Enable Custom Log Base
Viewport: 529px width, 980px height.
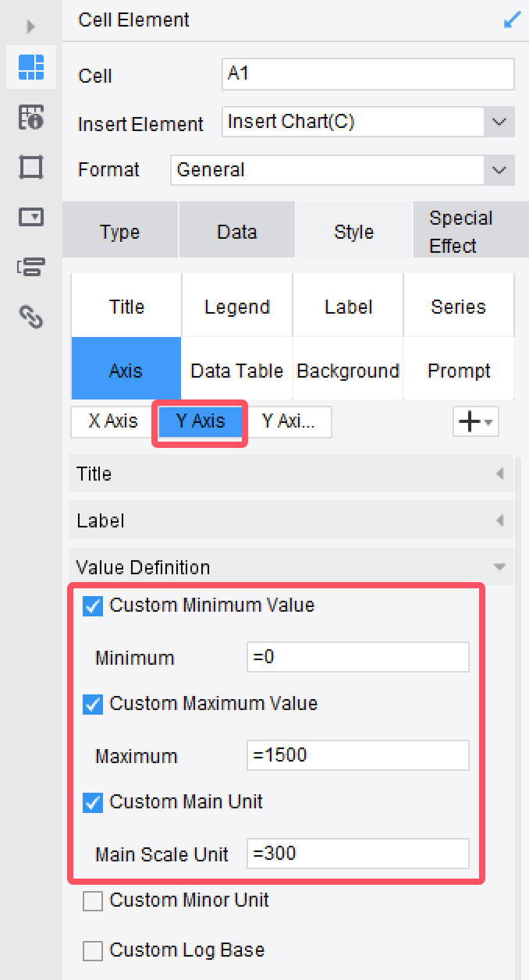(93, 950)
